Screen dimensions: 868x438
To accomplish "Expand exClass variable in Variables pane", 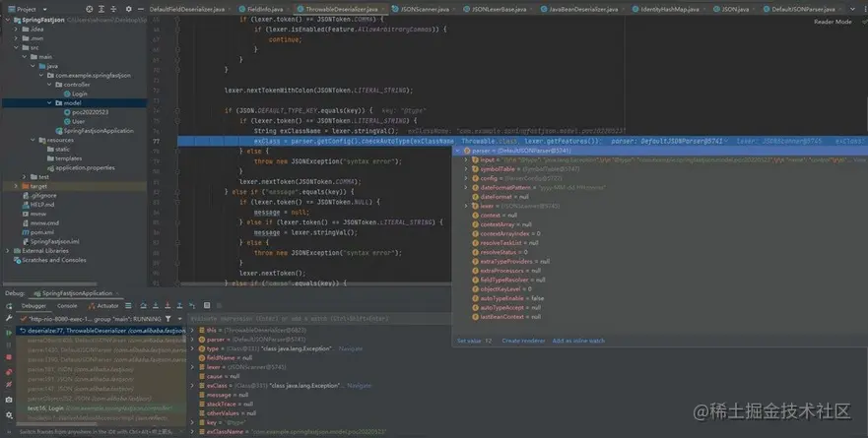I will [x=193, y=386].
